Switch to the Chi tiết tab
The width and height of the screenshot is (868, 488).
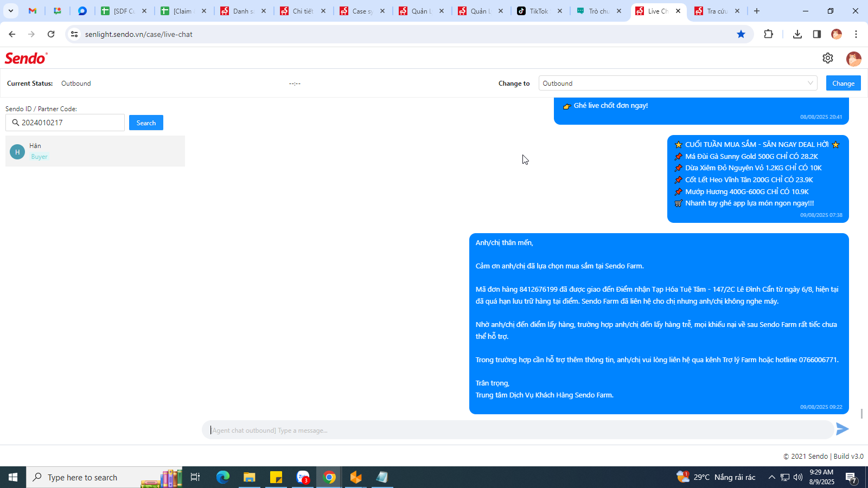tap(302, 11)
